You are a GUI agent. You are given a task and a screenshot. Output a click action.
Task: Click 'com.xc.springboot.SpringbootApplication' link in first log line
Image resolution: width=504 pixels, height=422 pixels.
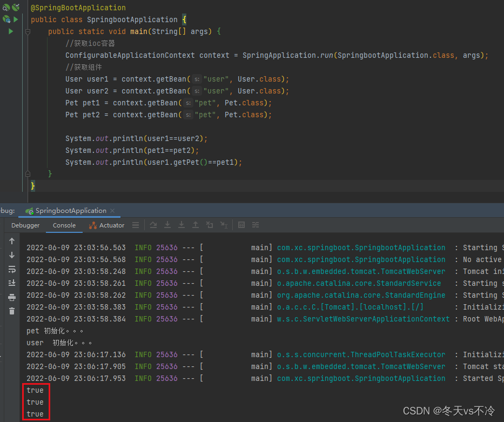coord(361,248)
